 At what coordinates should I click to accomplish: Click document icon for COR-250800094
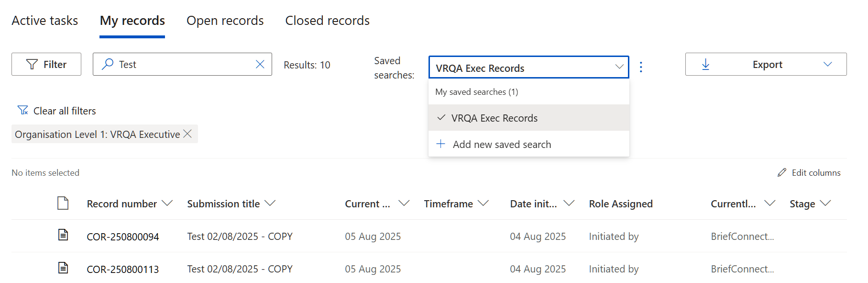(x=63, y=235)
